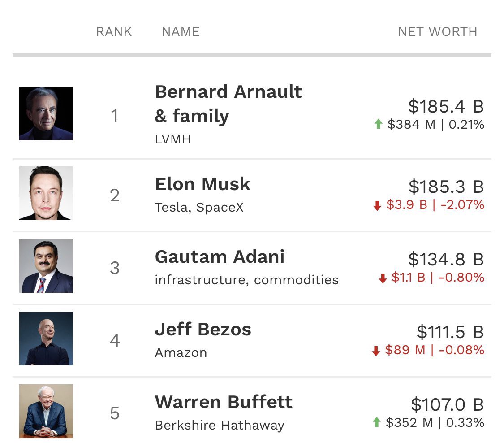Screen dimensions: 504x443
Task: Click the red down arrow beside $1.1 B
Action: click(x=383, y=278)
